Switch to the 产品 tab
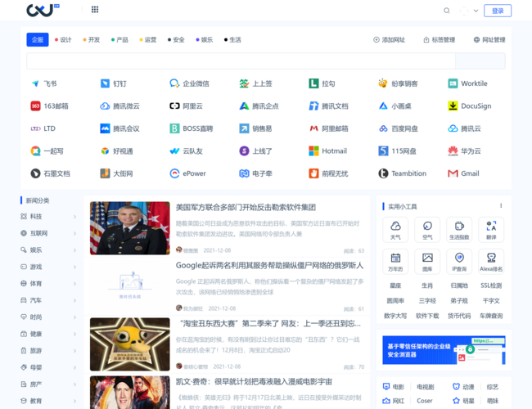Image resolution: width=532 pixels, height=409 pixels. (x=119, y=40)
